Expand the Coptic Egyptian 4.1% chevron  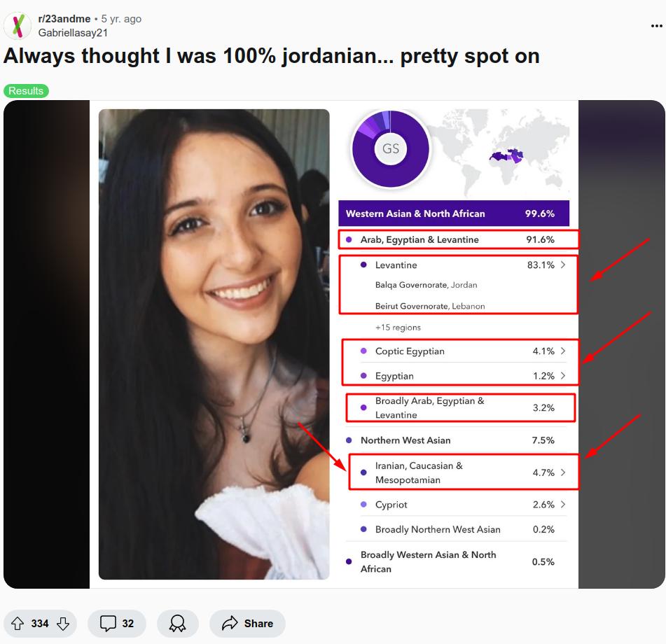click(x=563, y=351)
